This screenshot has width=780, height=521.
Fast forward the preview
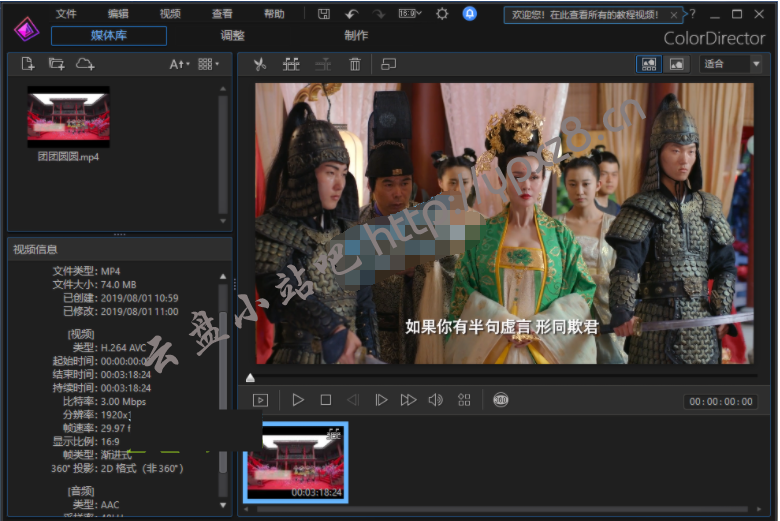pos(408,400)
